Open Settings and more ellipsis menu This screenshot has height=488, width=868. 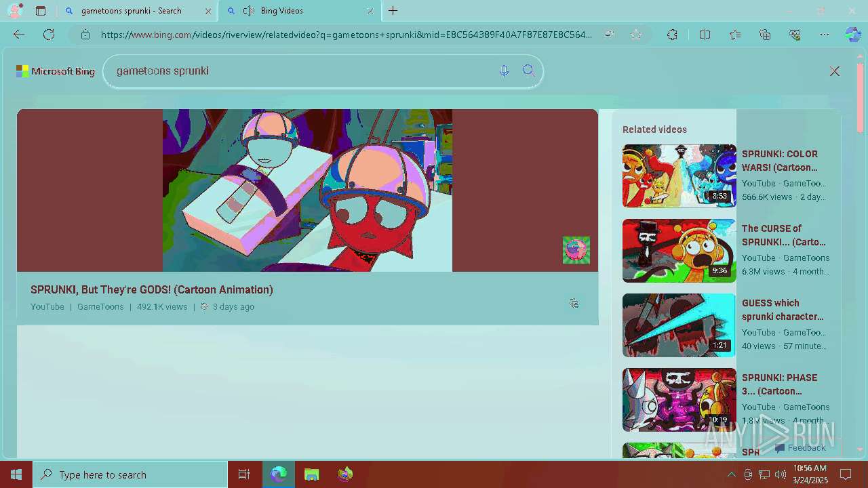tap(825, 35)
